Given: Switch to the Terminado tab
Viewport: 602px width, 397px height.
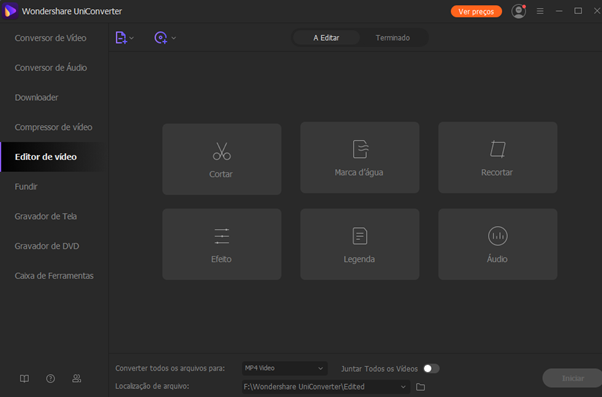Looking at the screenshot, I should tap(392, 38).
